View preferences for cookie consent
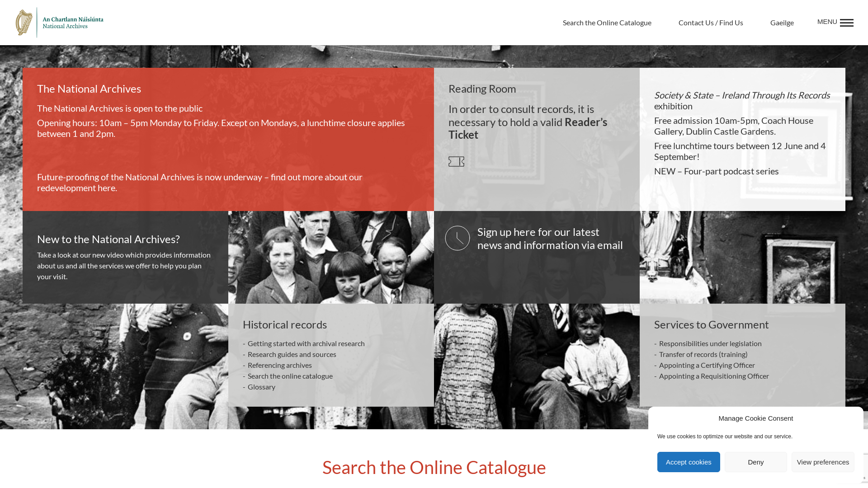 822,462
